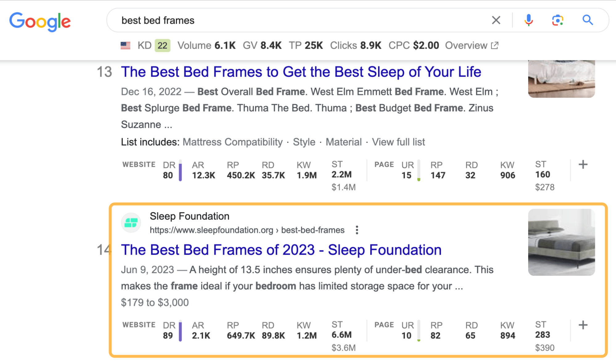Open Google Lens image search
The image size is (616, 364).
tap(557, 20)
